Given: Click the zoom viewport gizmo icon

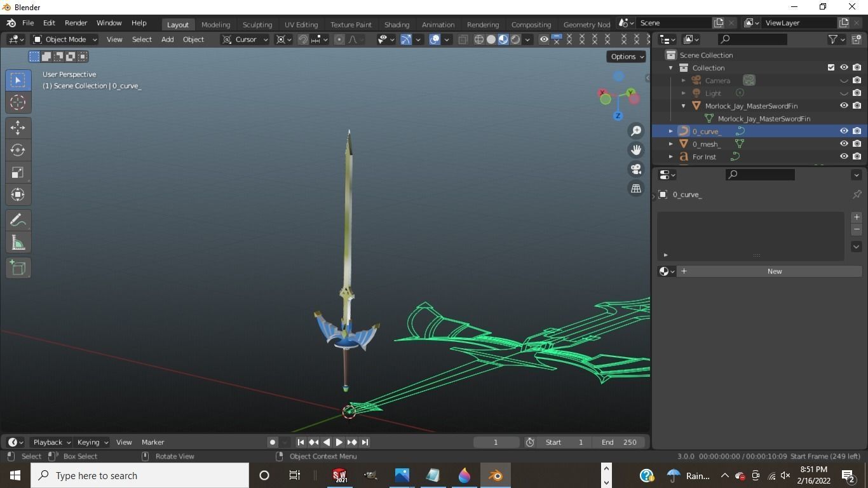Looking at the screenshot, I should pos(636,131).
